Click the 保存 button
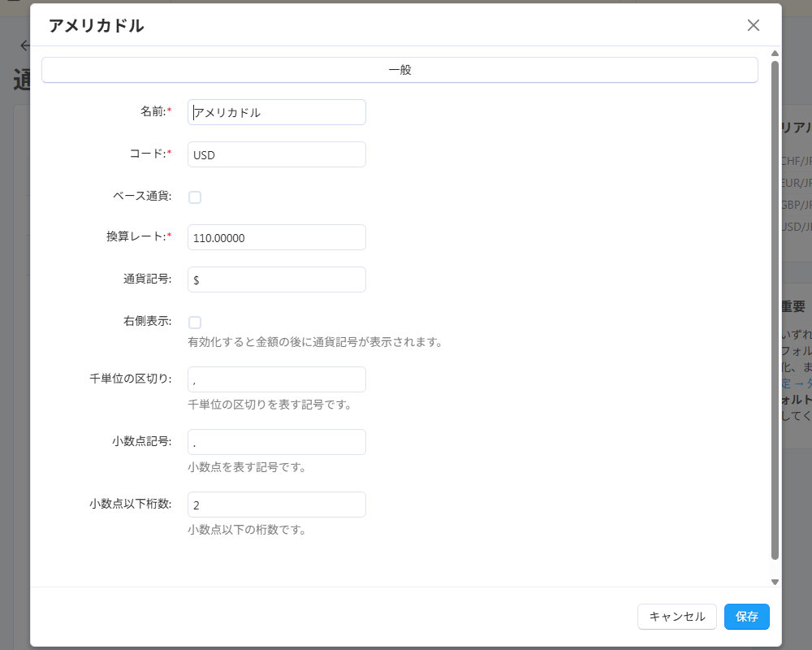Image resolution: width=812 pixels, height=650 pixels. coord(746,617)
